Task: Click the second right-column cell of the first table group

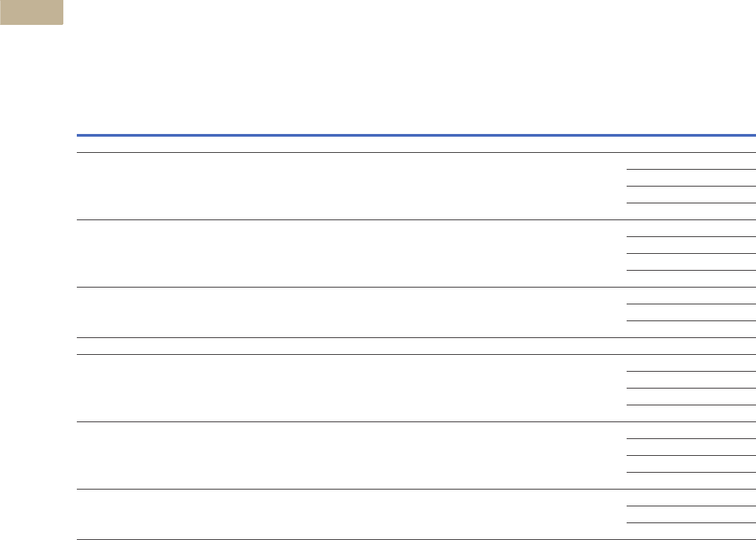Action: click(691, 178)
